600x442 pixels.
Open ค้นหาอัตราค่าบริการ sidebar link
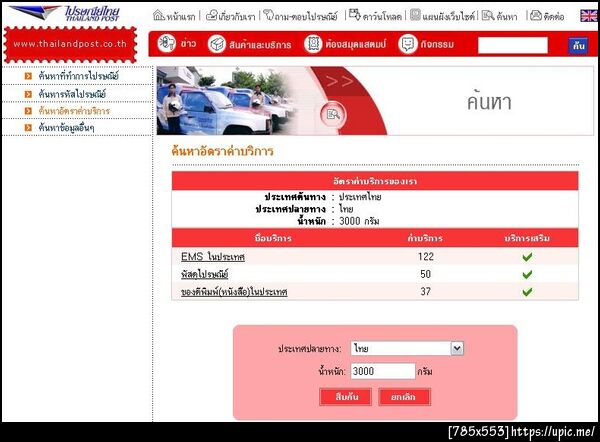coord(74,111)
